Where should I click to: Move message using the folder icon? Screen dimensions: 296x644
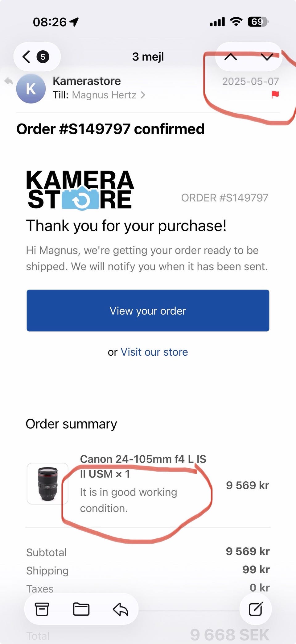pyautogui.click(x=81, y=609)
